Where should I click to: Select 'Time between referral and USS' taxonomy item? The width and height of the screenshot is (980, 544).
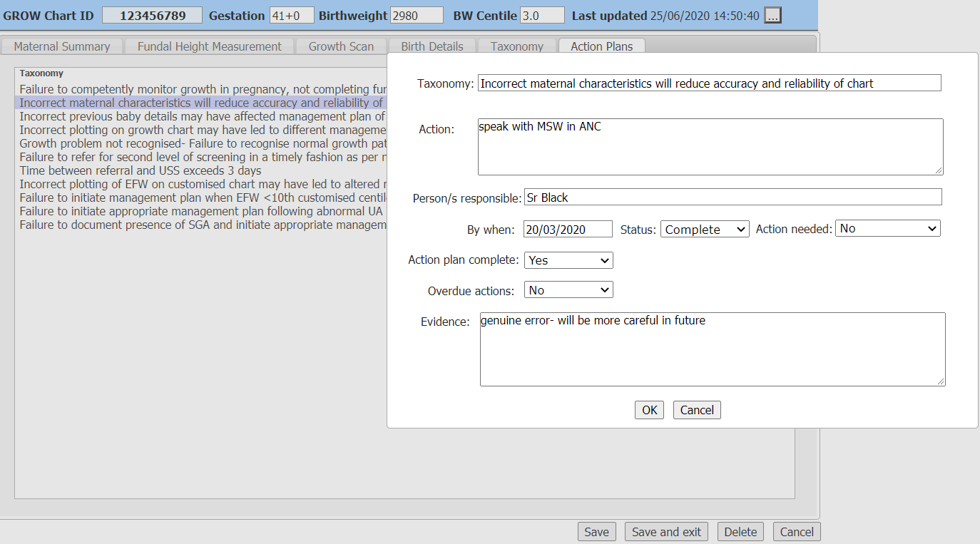pos(141,171)
